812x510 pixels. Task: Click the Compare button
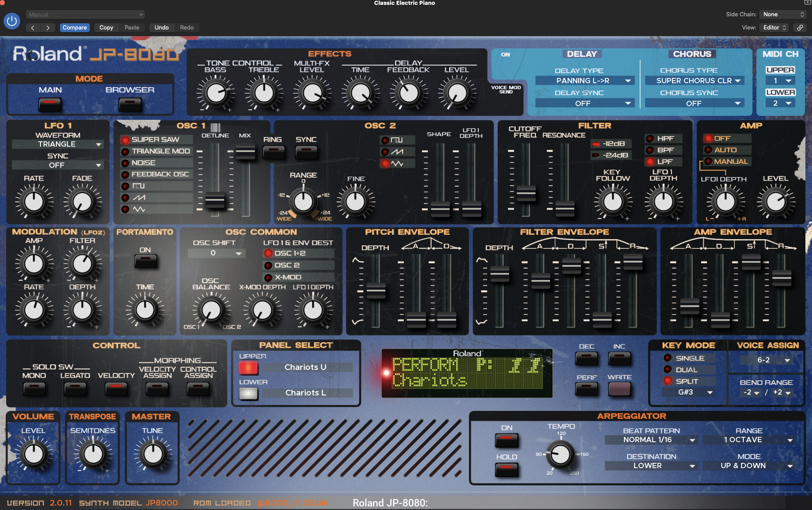(75, 27)
